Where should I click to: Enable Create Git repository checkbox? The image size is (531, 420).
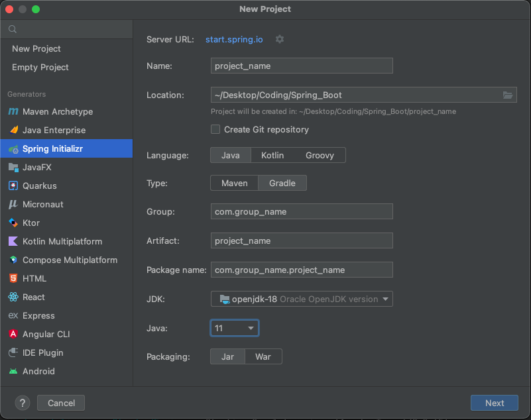coord(215,129)
